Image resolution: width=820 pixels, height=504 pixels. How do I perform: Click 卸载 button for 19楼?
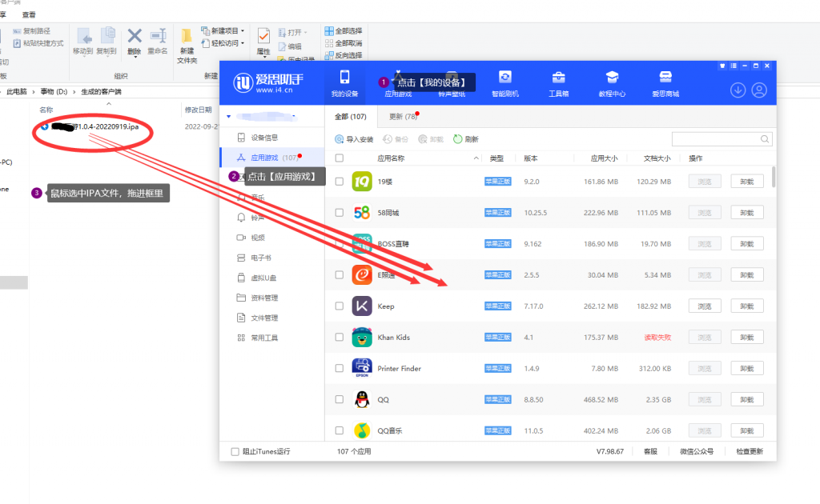[x=747, y=182]
